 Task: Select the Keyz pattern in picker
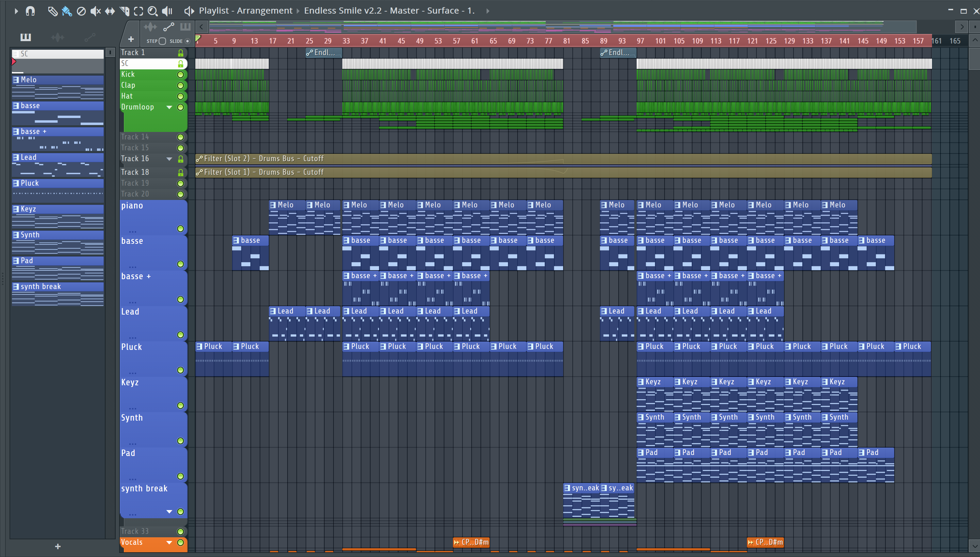58,217
